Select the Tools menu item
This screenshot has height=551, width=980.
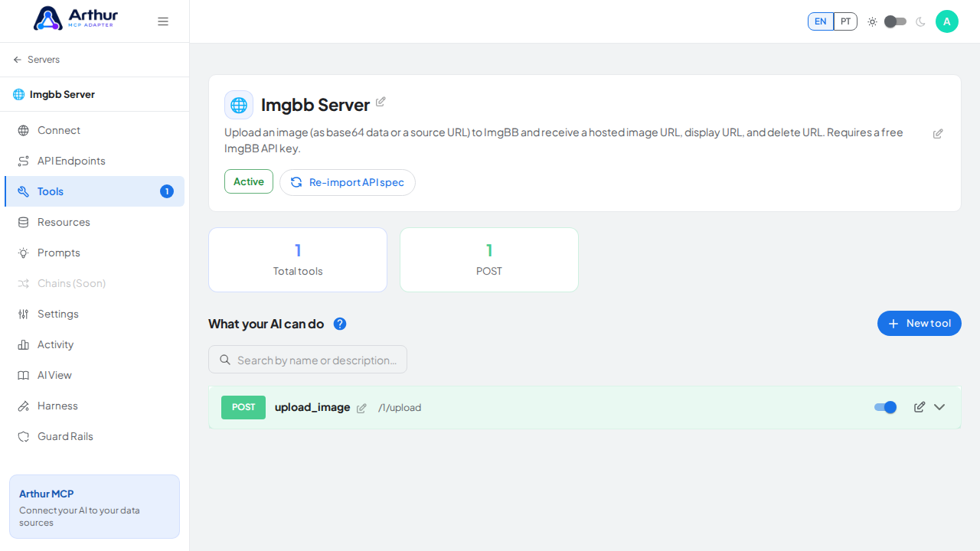(94, 191)
